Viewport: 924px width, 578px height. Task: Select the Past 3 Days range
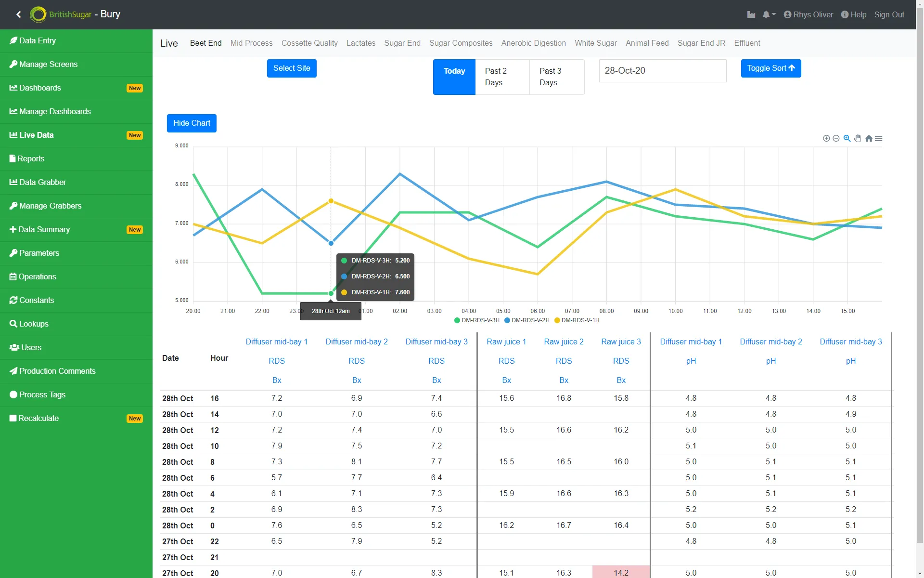click(x=557, y=77)
